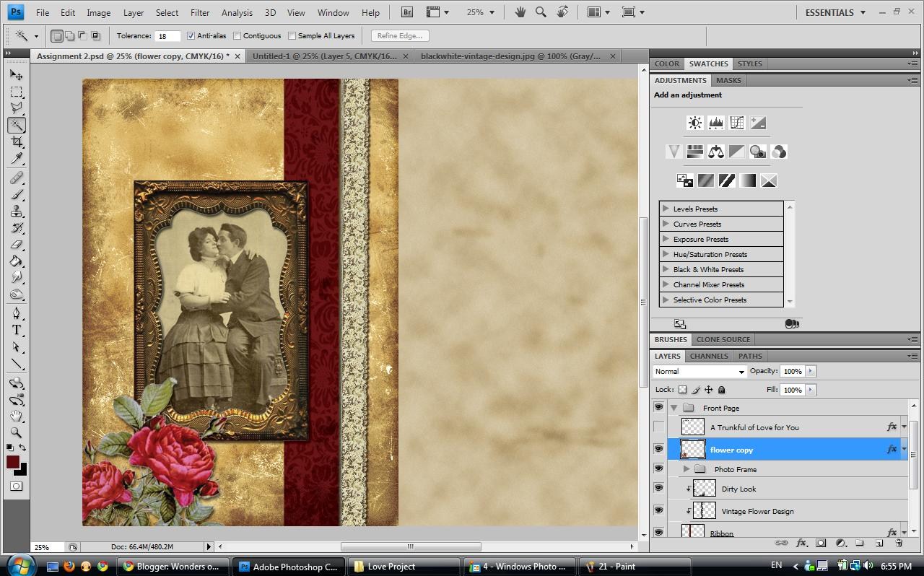Open Windows Photo viewer taskbar item

[x=520, y=567]
